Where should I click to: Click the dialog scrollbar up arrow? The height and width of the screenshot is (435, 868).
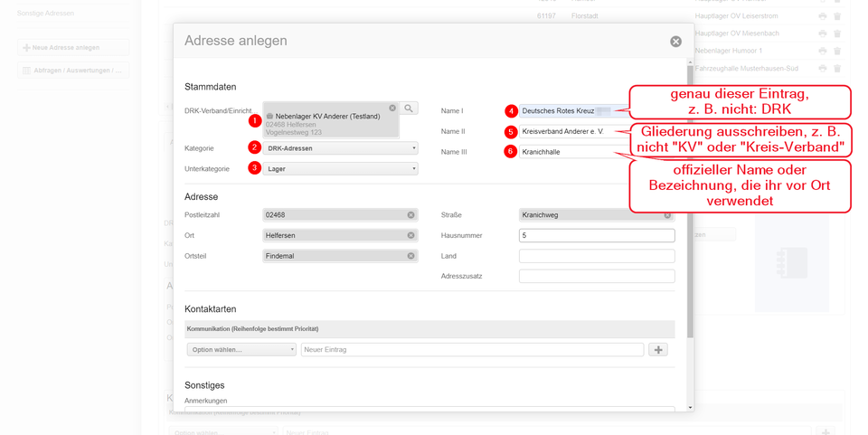point(690,62)
